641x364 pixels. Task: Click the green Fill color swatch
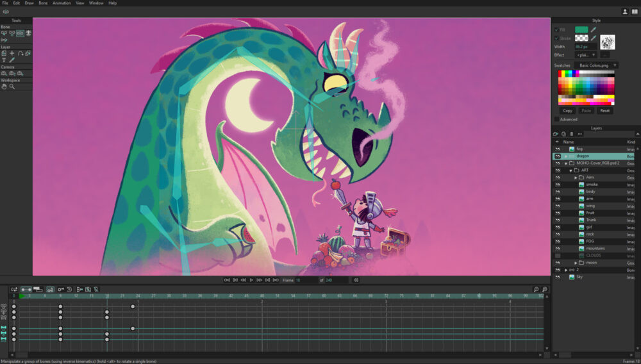(x=581, y=29)
